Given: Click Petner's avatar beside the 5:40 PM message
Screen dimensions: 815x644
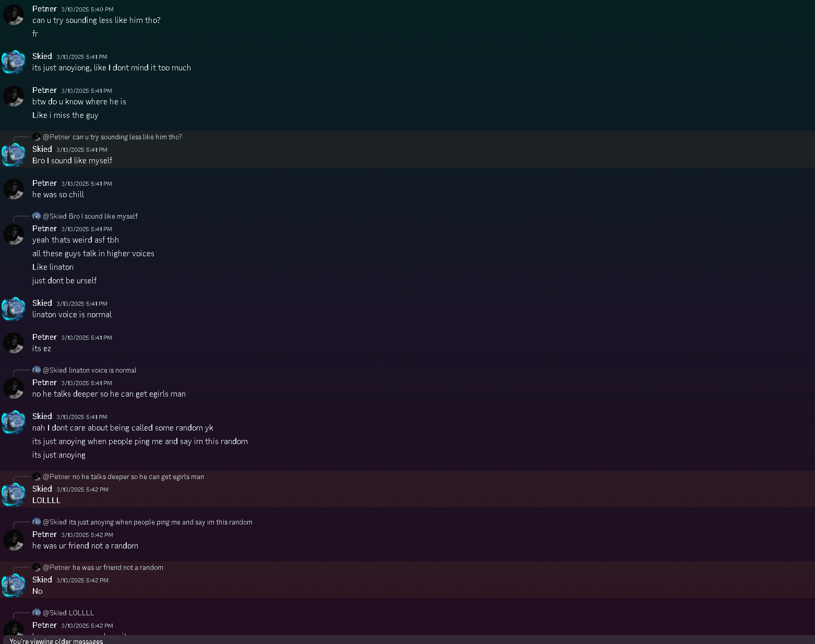Looking at the screenshot, I should tap(14, 15).
